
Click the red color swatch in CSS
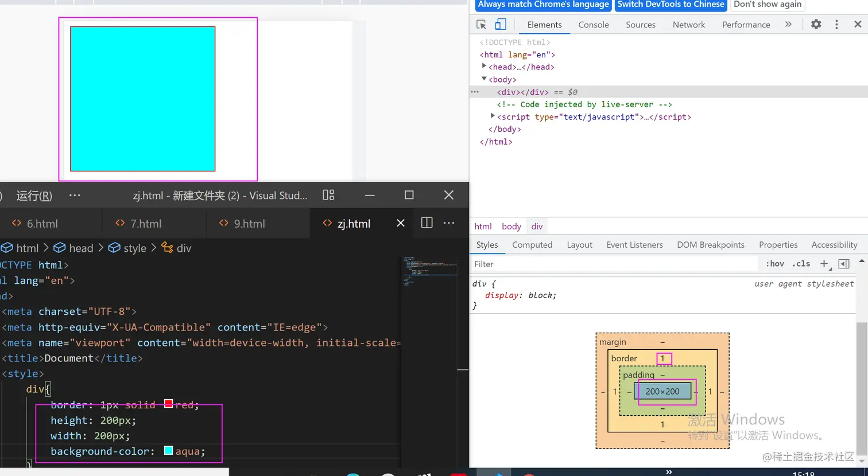click(168, 404)
